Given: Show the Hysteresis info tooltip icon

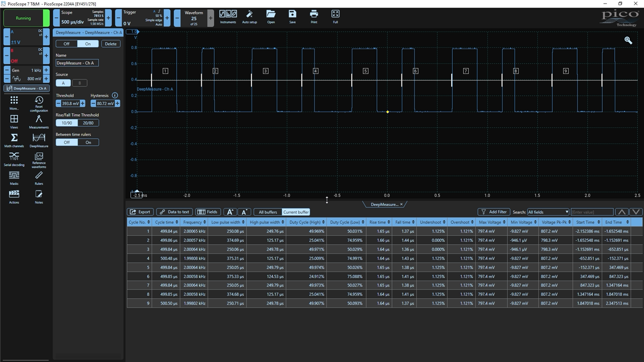Looking at the screenshot, I should click(x=115, y=95).
